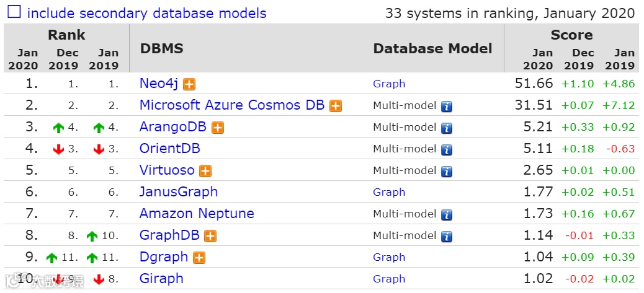Screen dimensions: 644x293
Task: Click the Multi-model info icon for Amazon Neptune
Action: (447, 215)
